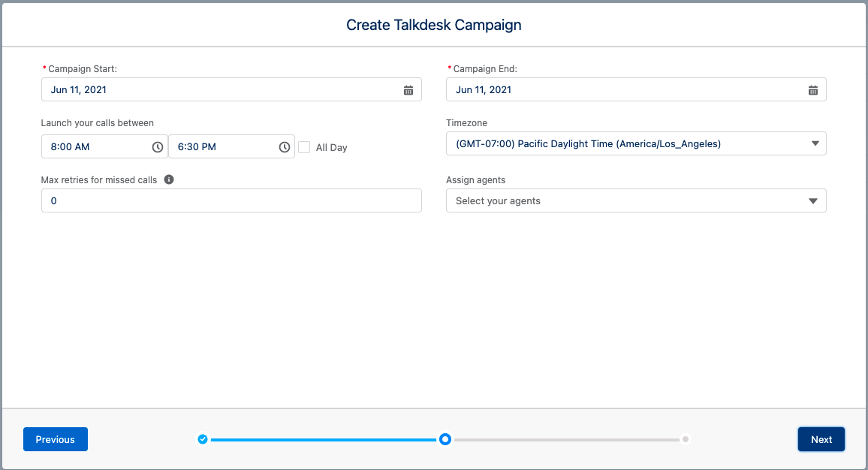Open the clock picker for 6:30 PM

point(285,146)
